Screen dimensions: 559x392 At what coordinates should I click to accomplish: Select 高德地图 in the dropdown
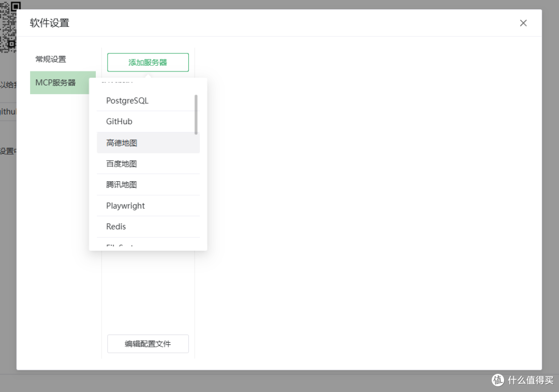click(x=148, y=143)
